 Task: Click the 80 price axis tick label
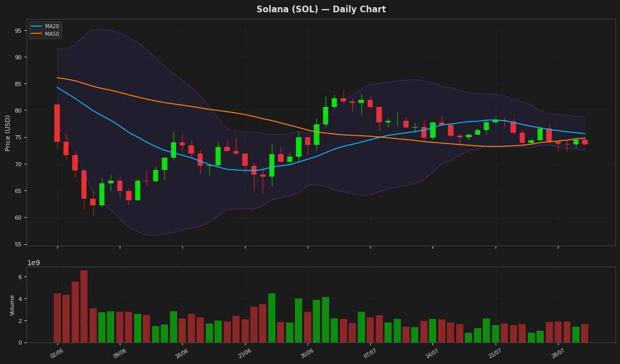18,111
